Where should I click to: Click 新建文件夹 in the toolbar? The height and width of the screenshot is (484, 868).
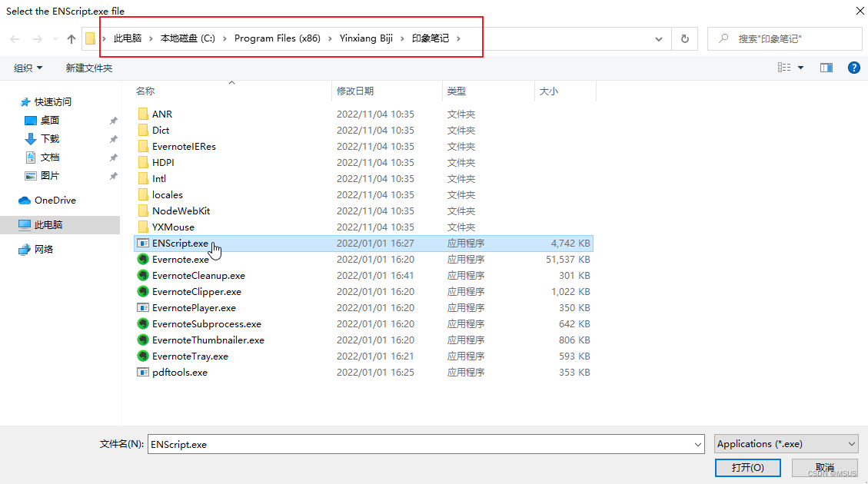click(x=88, y=68)
